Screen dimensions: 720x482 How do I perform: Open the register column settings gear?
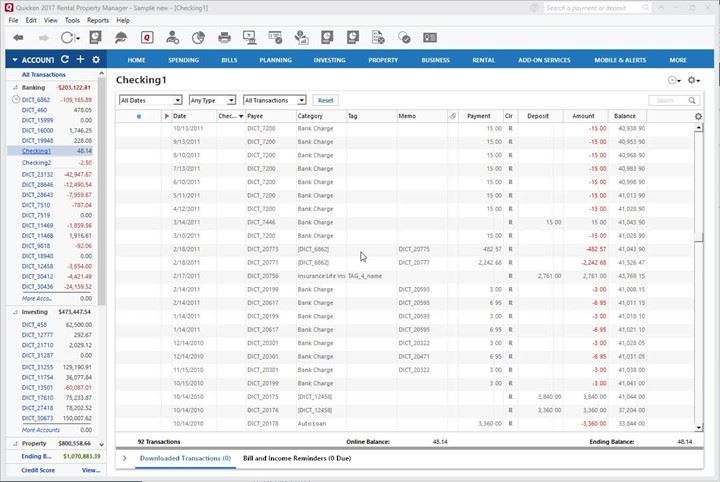(x=698, y=117)
